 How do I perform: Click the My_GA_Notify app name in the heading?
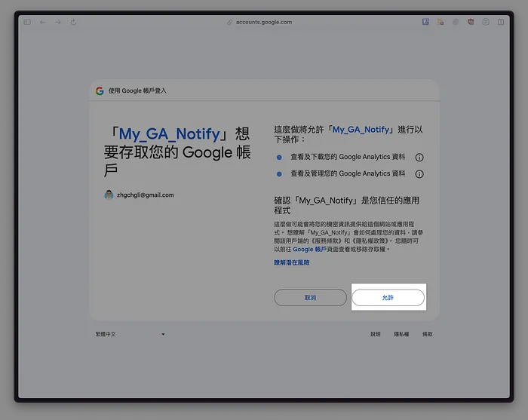click(169, 134)
